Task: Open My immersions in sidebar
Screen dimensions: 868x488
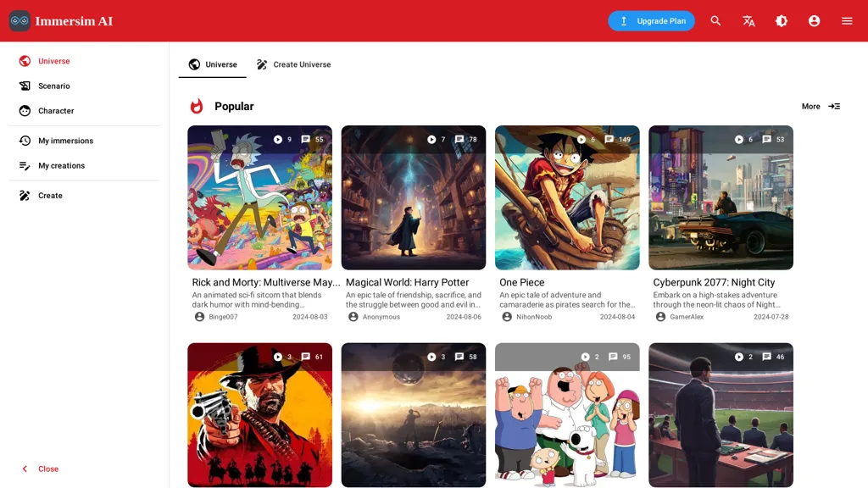Action: point(84,141)
